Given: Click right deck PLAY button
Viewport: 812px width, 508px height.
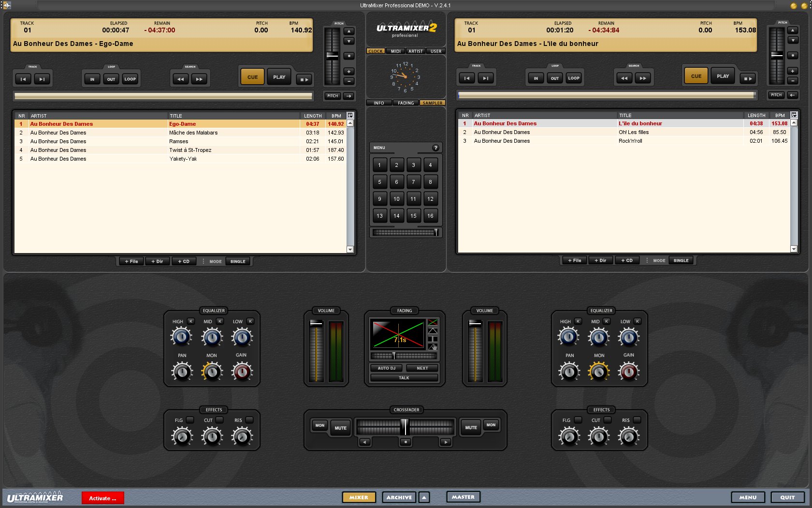Looking at the screenshot, I should click(723, 76).
